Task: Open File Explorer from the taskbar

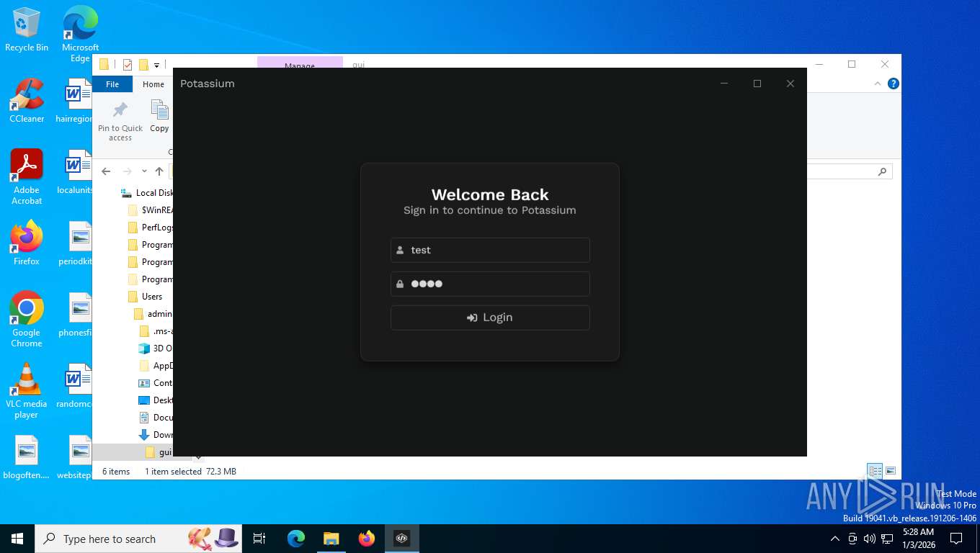Action: [331, 539]
